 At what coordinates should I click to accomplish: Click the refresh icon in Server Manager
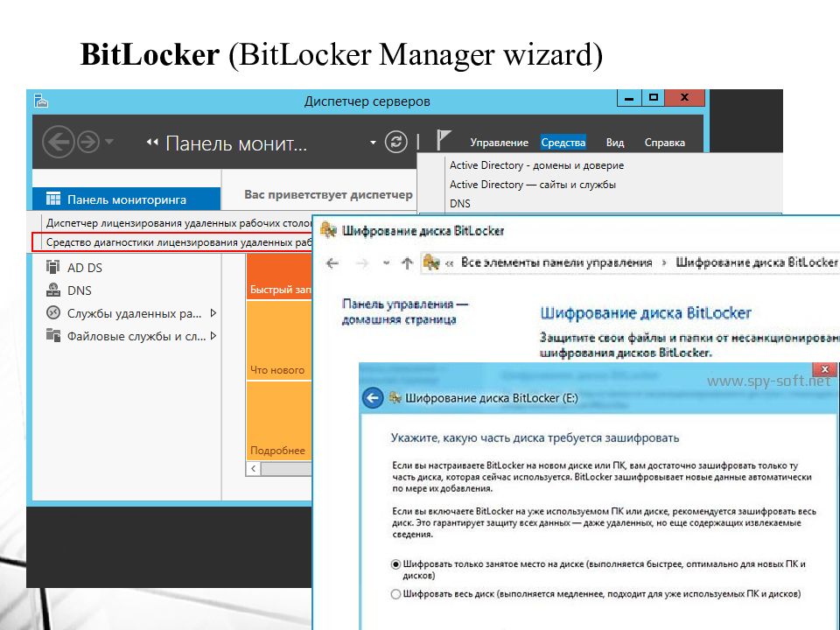[397, 142]
